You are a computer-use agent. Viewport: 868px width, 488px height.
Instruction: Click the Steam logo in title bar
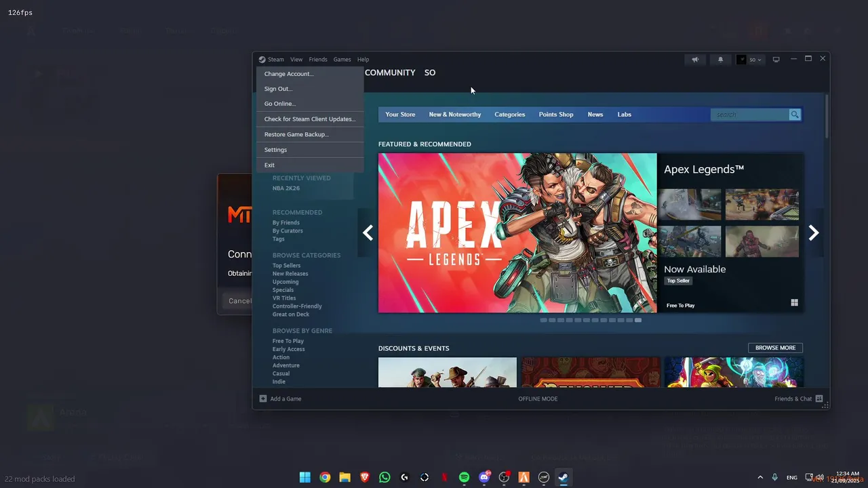[x=262, y=60]
